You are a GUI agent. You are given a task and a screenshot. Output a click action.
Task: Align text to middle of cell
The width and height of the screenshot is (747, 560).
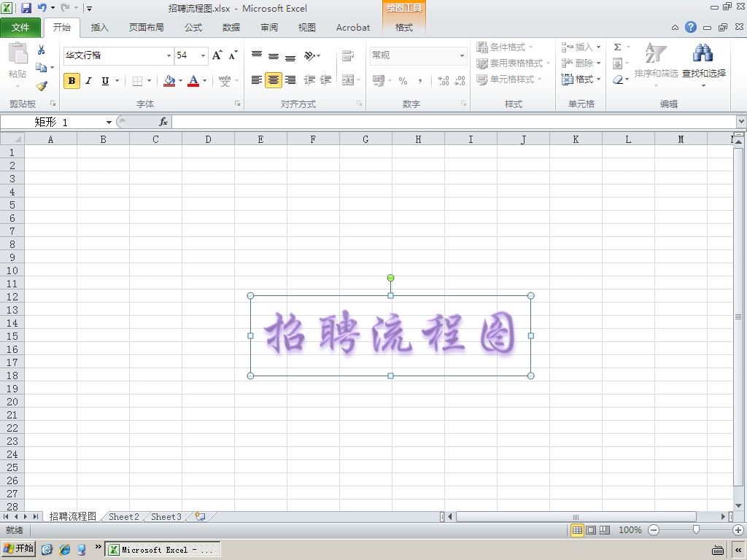click(x=274, y=55)
